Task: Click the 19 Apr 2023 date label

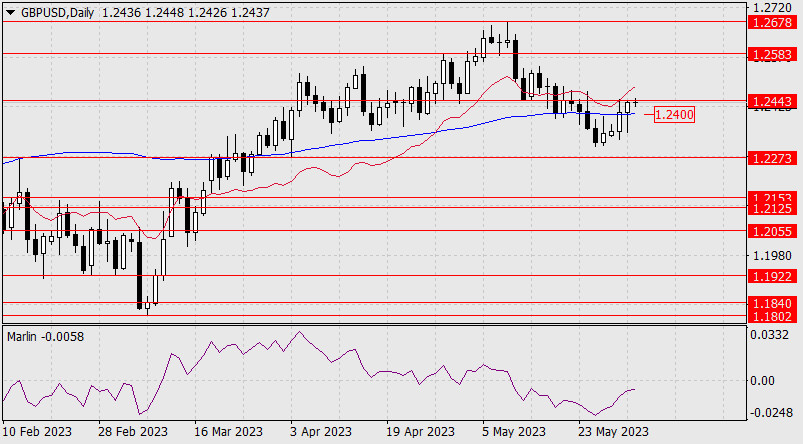Action: tap(420, 432)
